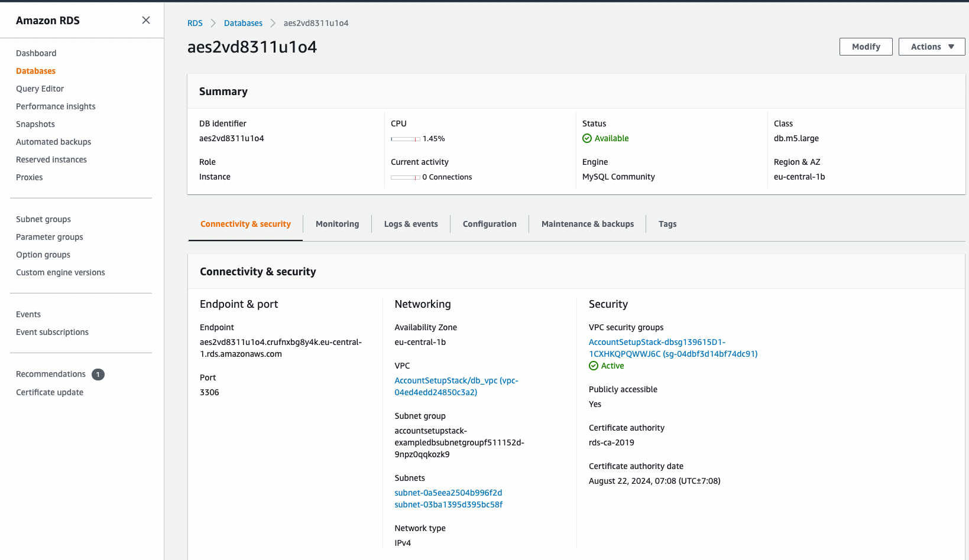Screen dimensions: 969x560
Task: Open Automated backups in sidebar
Action: [x=53, y=142]
